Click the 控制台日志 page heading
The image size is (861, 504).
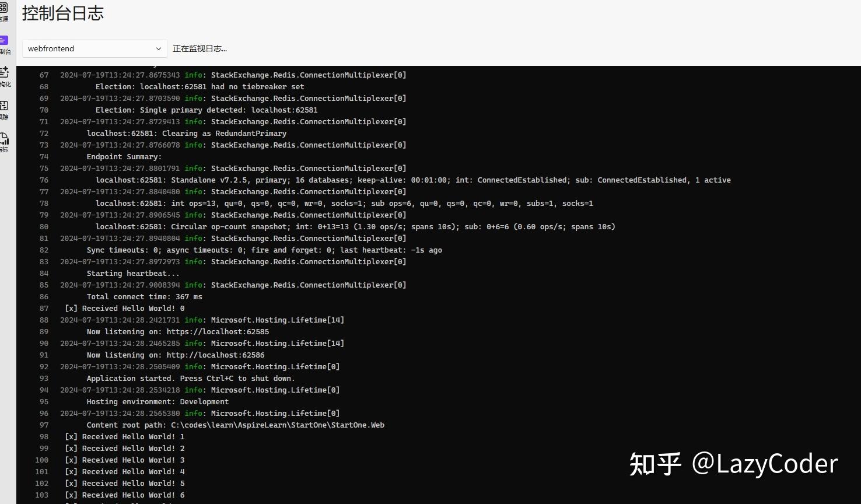pyautogui.click(x=62, y=13)
